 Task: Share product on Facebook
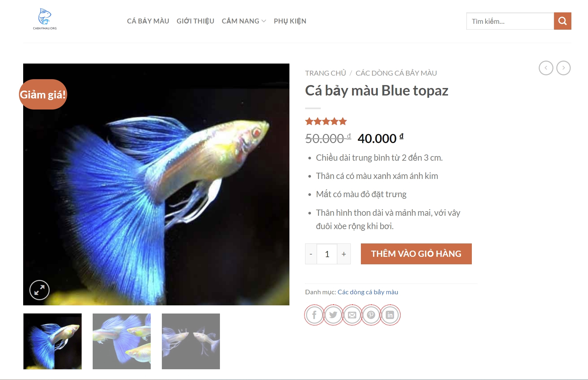(314, 315)
